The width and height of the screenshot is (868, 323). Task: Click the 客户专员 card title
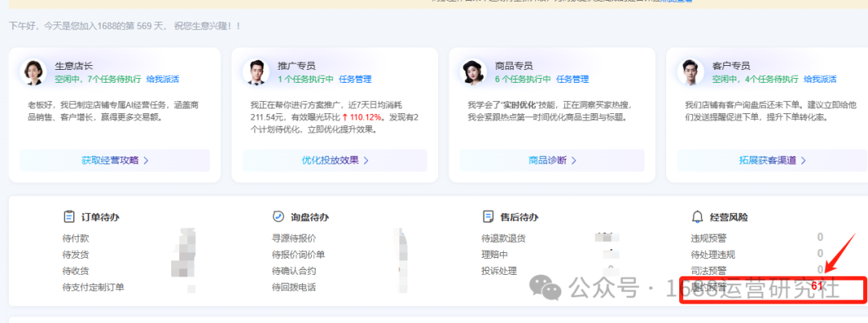pos(731,66)
